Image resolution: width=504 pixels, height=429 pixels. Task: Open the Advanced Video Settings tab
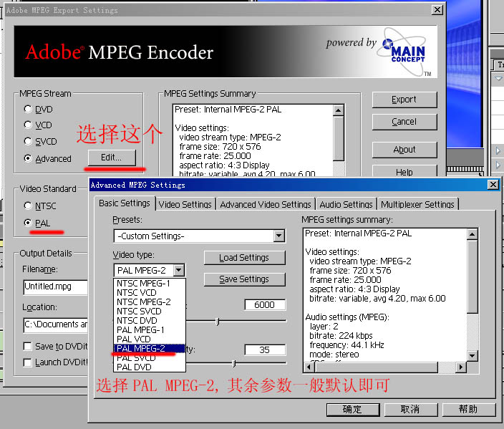[x=266, y=205]
